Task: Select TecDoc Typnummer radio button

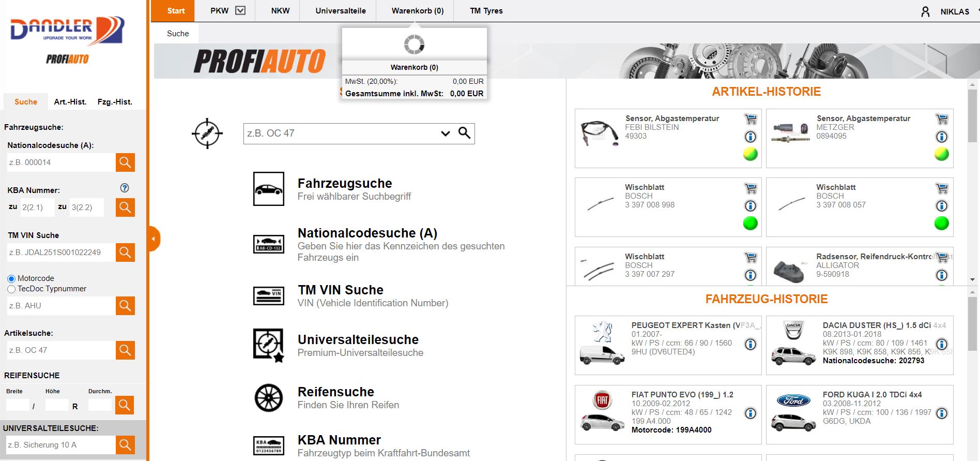Action: click(11, 289)
